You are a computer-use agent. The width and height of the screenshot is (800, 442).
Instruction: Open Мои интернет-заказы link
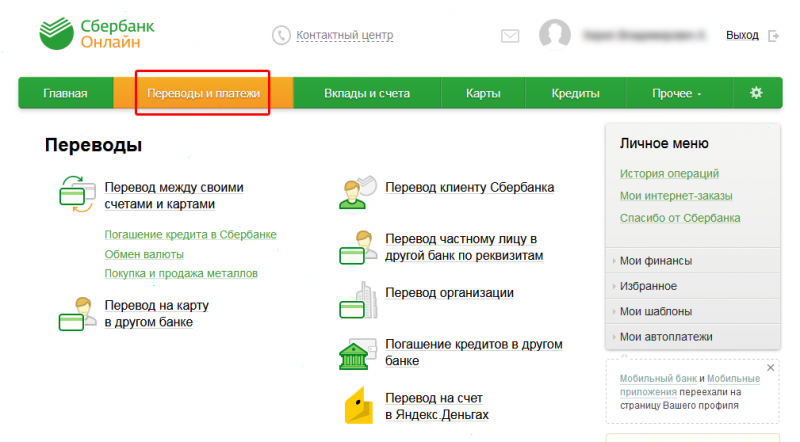676,196
